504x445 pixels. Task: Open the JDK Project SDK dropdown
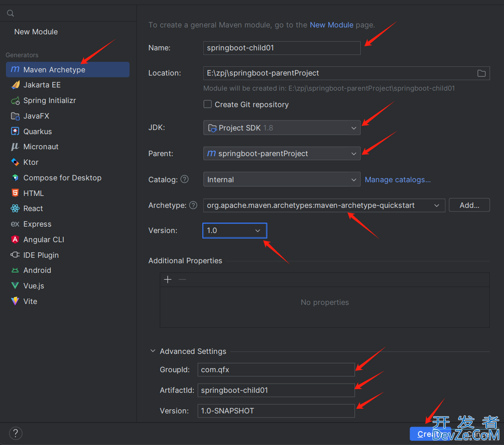[282, 128]
